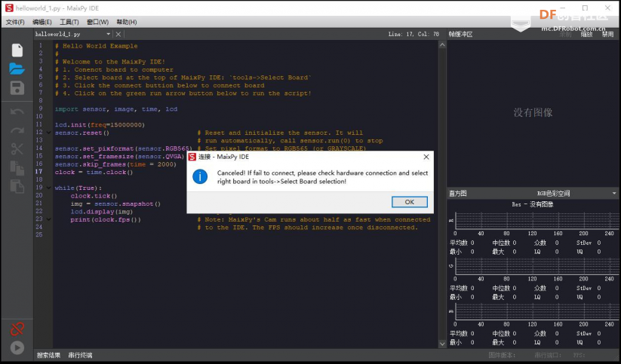Click the MaixPy logo in the title bar
621x364 pixels.
[x=9, y=8]
